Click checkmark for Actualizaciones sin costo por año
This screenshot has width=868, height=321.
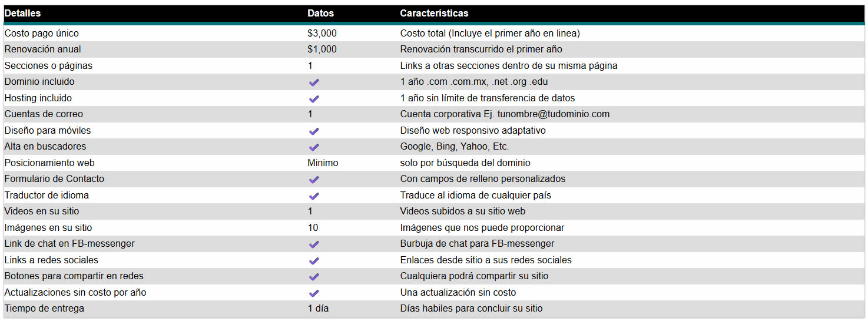(314, 293)
